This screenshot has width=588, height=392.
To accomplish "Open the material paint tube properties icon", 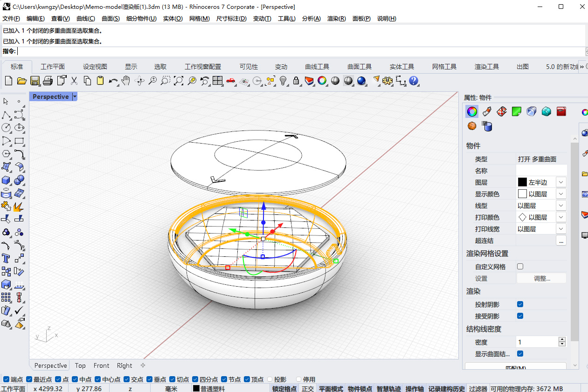I will click(x=486, y=111).
